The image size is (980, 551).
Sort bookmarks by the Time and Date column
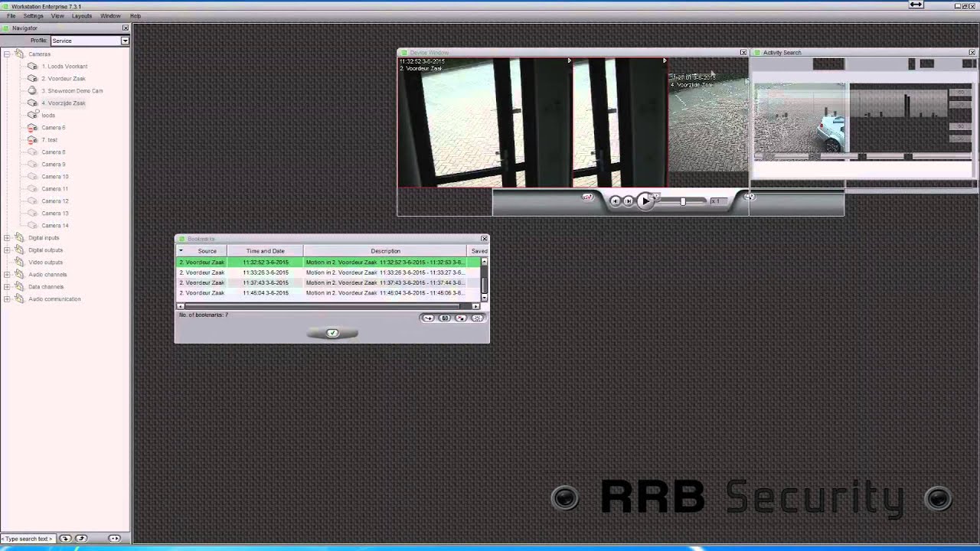click(x=266, y=251)
